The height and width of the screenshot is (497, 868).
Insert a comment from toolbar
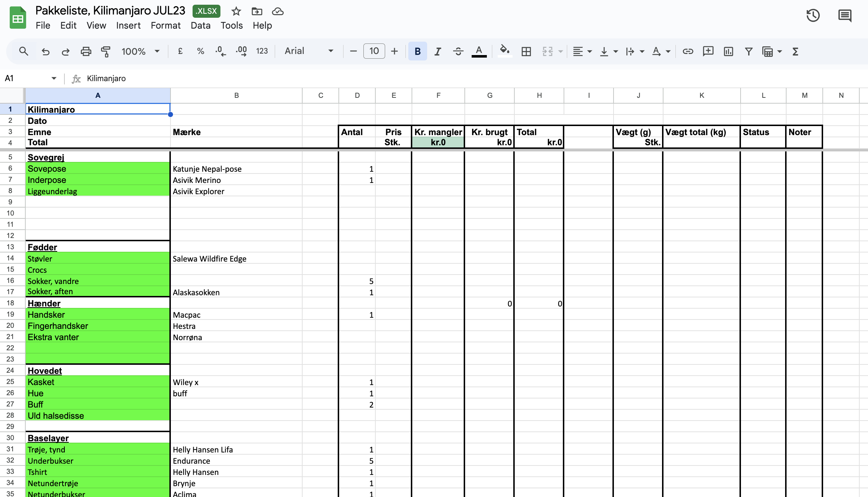pyautogui.click(x=708, y=51)
